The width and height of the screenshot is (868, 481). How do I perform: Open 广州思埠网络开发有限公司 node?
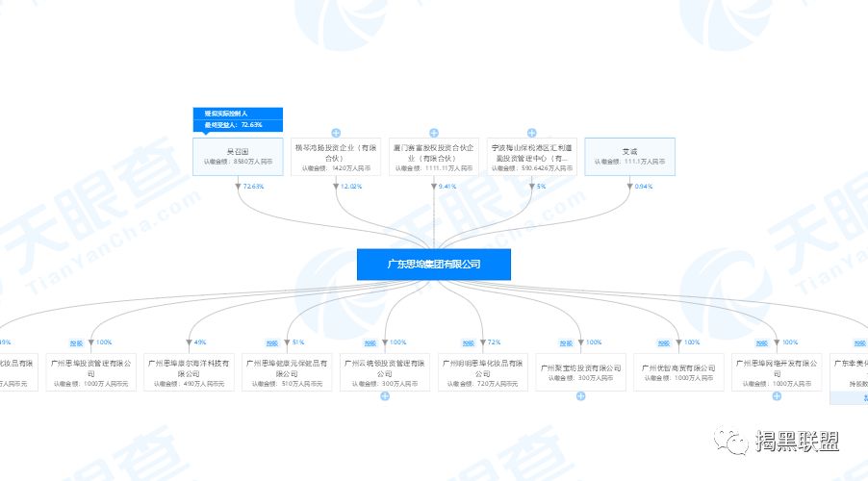click(777, 372)
